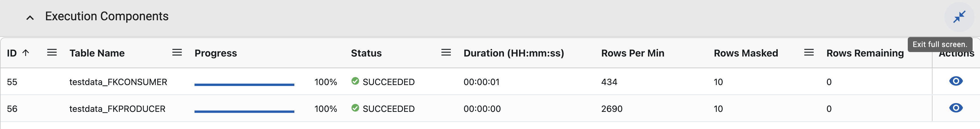Sort by the ID column header
This screenshot has width=980, height=129.
(12, 53)
